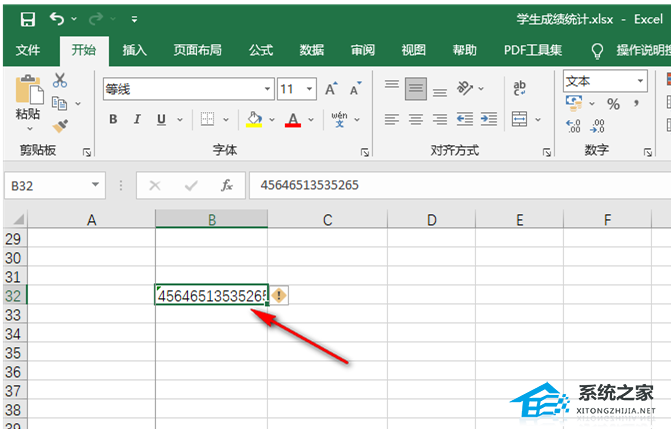Undo the last action
671x429 pixels.
click(x=57, y=19)
